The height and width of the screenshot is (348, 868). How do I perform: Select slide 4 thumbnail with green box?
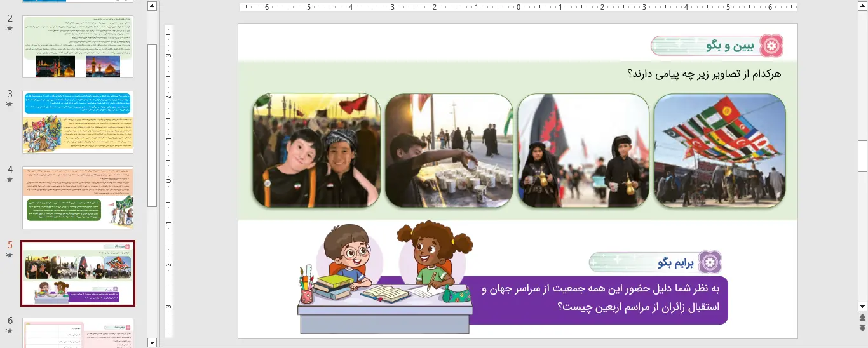[78, 197]
